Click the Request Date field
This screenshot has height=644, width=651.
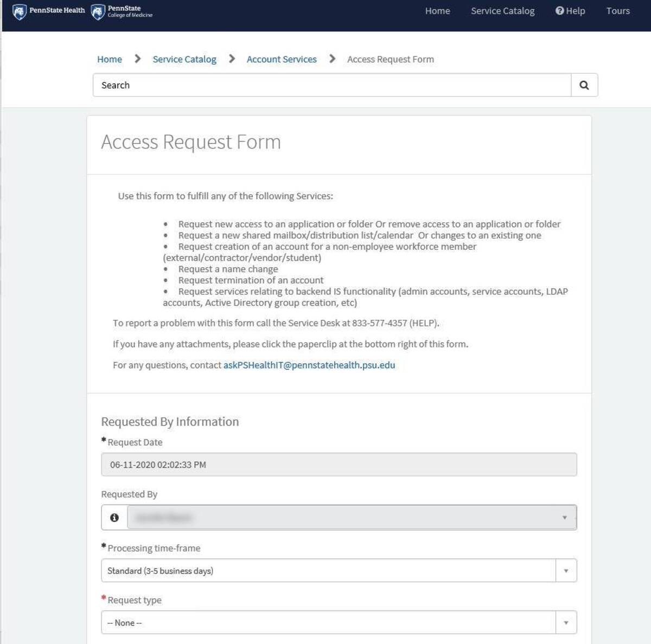[x=339, y=465]
